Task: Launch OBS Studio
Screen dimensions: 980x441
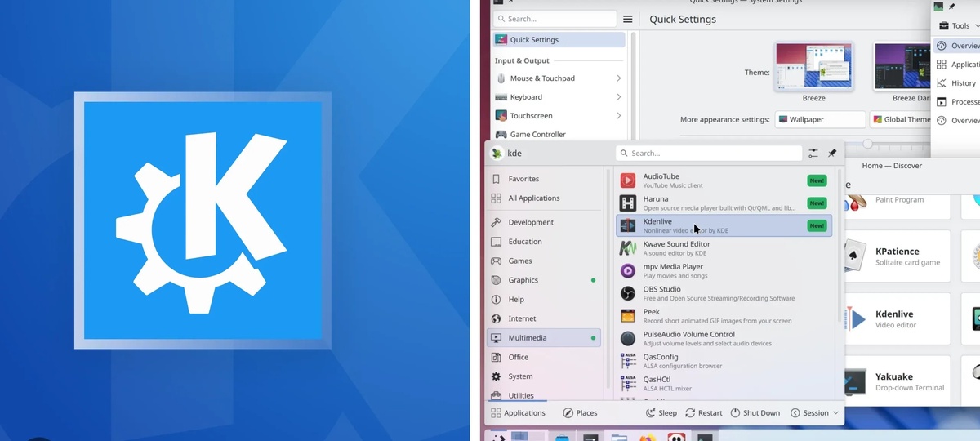Action: [724, 293]
